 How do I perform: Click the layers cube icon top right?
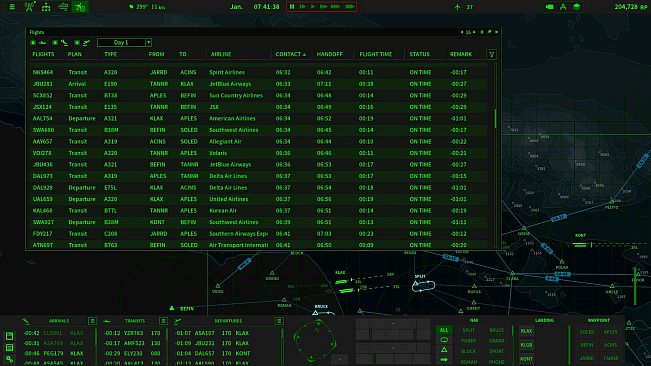[x=577, y=7]
